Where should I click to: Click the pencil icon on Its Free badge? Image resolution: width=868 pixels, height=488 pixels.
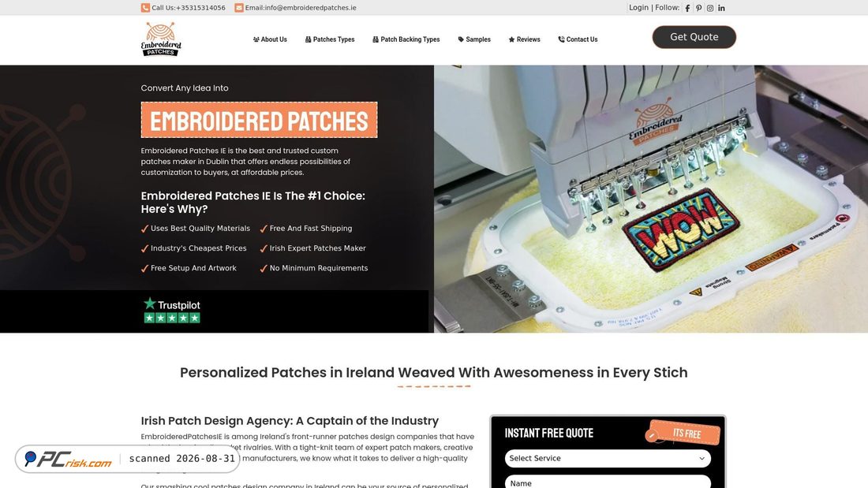(x=652, y=435)
